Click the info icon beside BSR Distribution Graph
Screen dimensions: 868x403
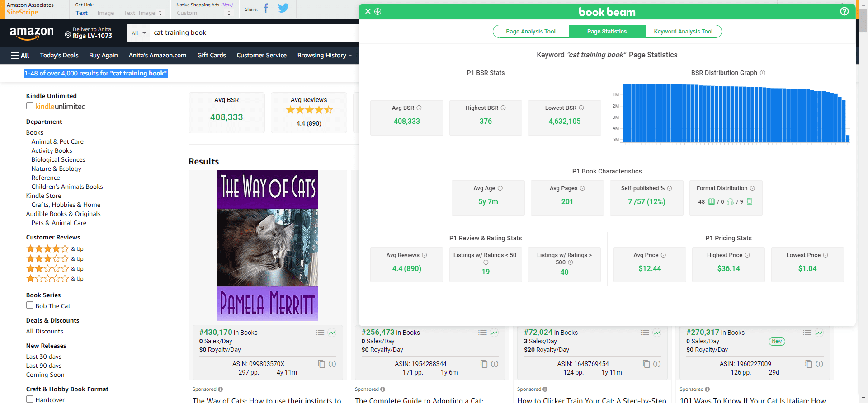coord(763,73)
